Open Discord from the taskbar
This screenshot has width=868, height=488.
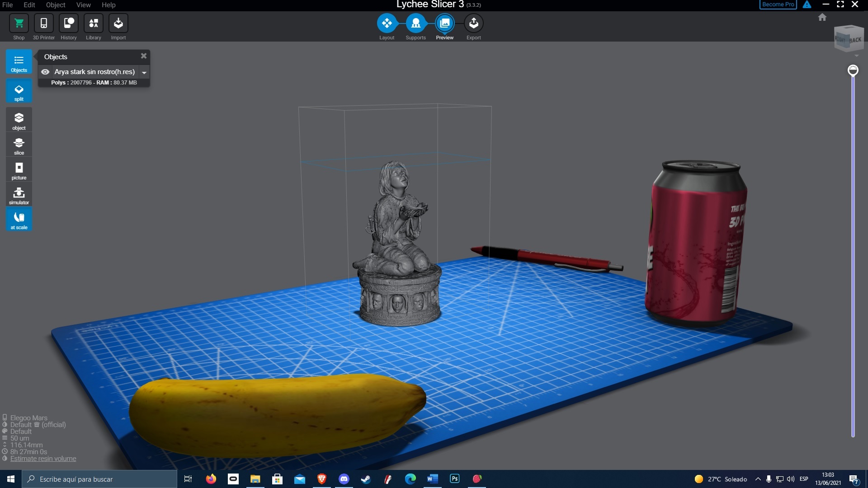tap(344, 479)
